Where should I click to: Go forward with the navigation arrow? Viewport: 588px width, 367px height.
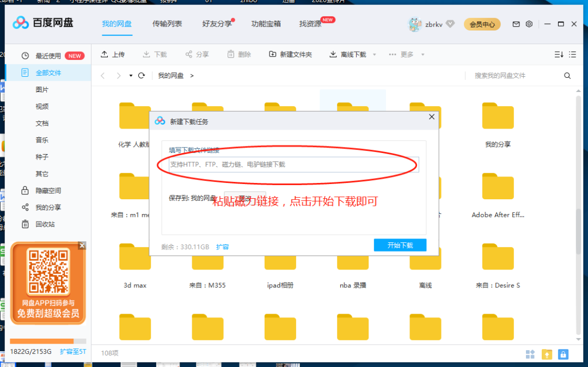pos(119,76)
